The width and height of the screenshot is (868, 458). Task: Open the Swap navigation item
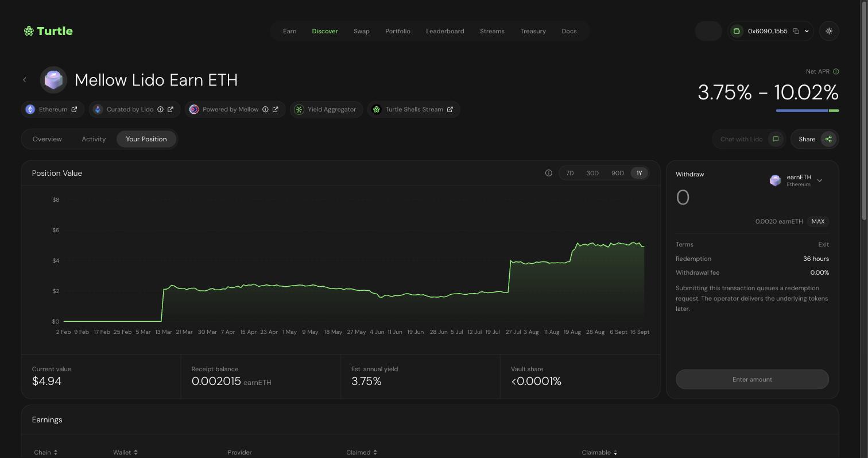click(362, 31)
